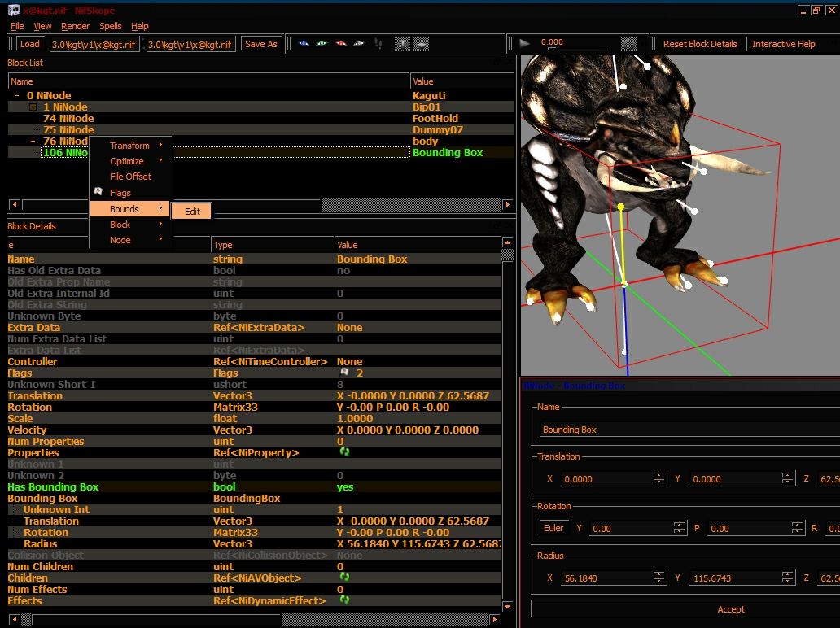This screenshot has height=628, width=840.
Task: Open the Help menu
Action: click(x=140, y=26)
